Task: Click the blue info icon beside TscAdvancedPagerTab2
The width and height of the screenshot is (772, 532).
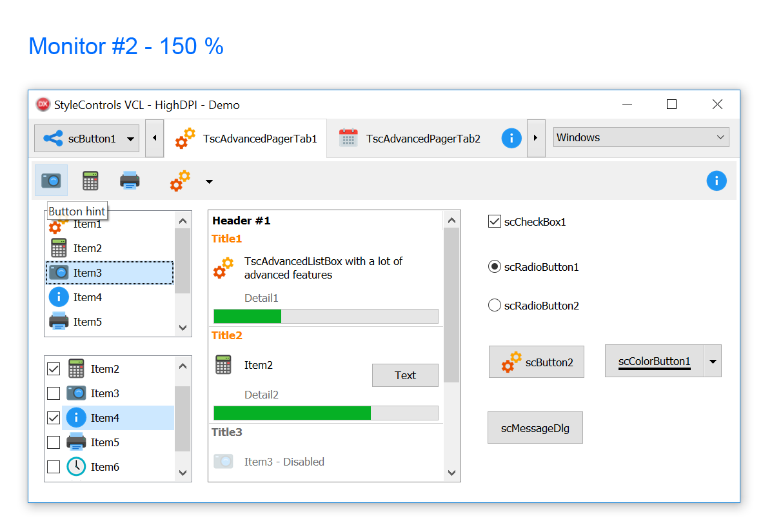Action: [511, 138]
